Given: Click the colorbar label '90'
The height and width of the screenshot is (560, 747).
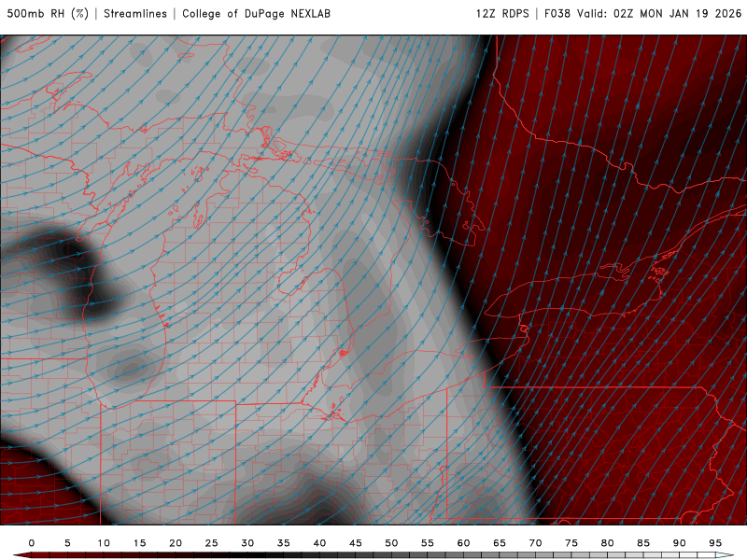Looking at the screenshot, I should pyautogui.click(x=680, y=543).
